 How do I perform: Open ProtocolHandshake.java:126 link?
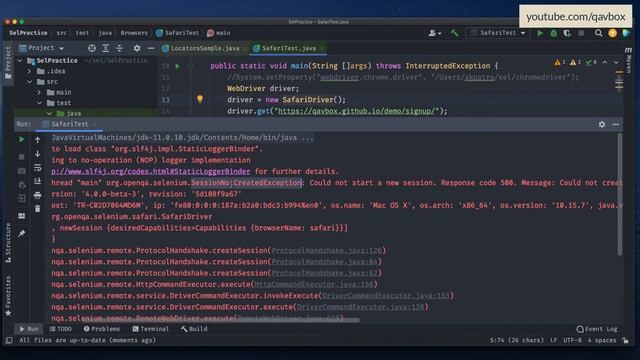[x=327, y=251]
